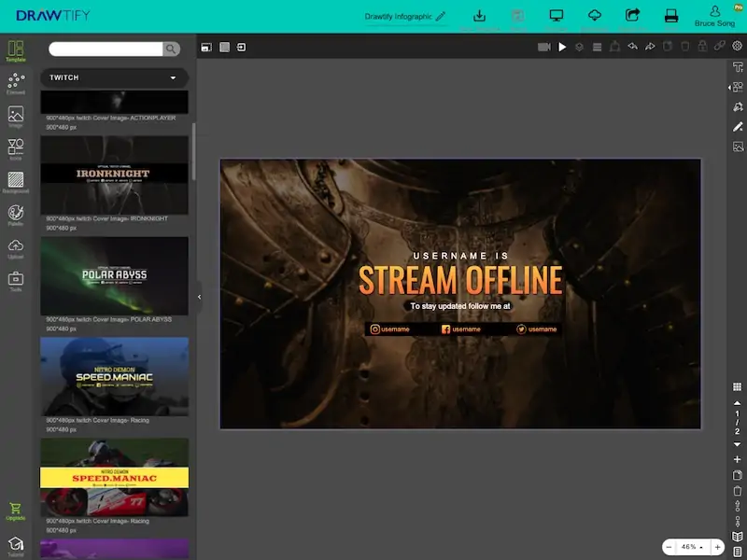The height and width of the screenshot is (560, 747).
Task: Open the image insert tool in right panel
Action: point(738,147)
